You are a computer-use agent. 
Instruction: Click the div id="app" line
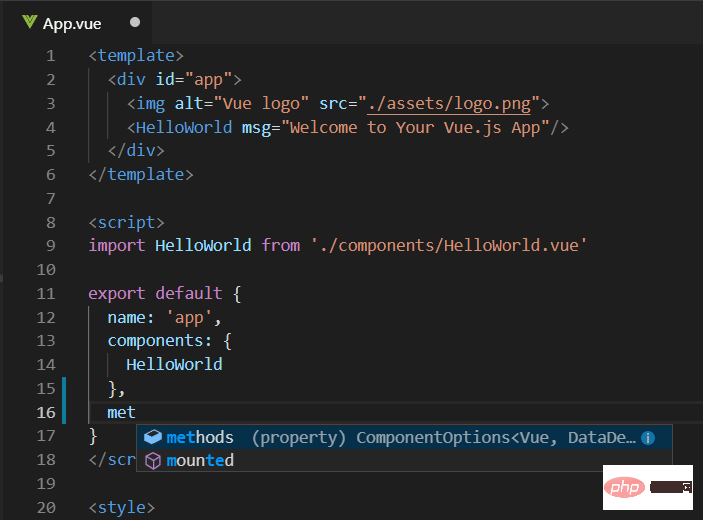(x=175, y=80)
